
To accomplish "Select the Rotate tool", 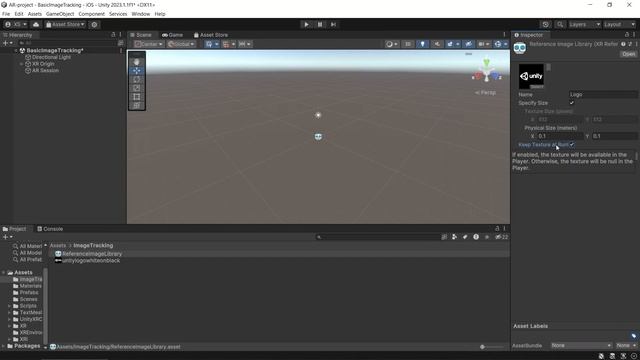I will (x=137, y=79).
